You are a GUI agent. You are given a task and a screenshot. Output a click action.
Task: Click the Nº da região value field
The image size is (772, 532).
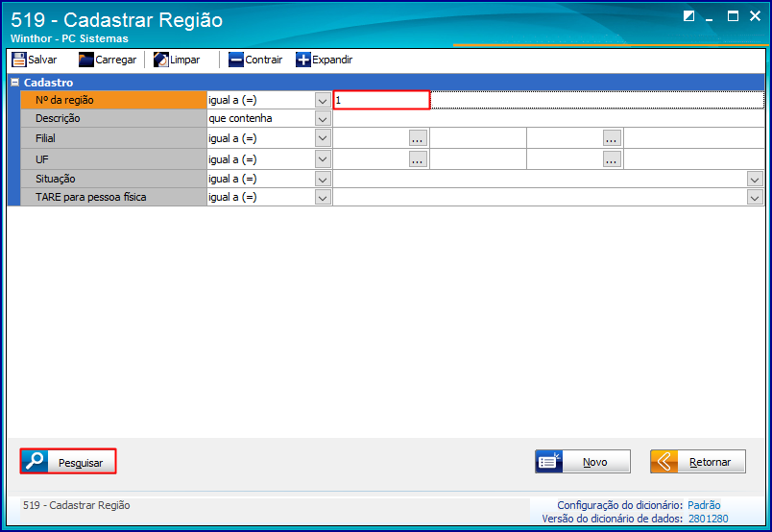point(381,100)
